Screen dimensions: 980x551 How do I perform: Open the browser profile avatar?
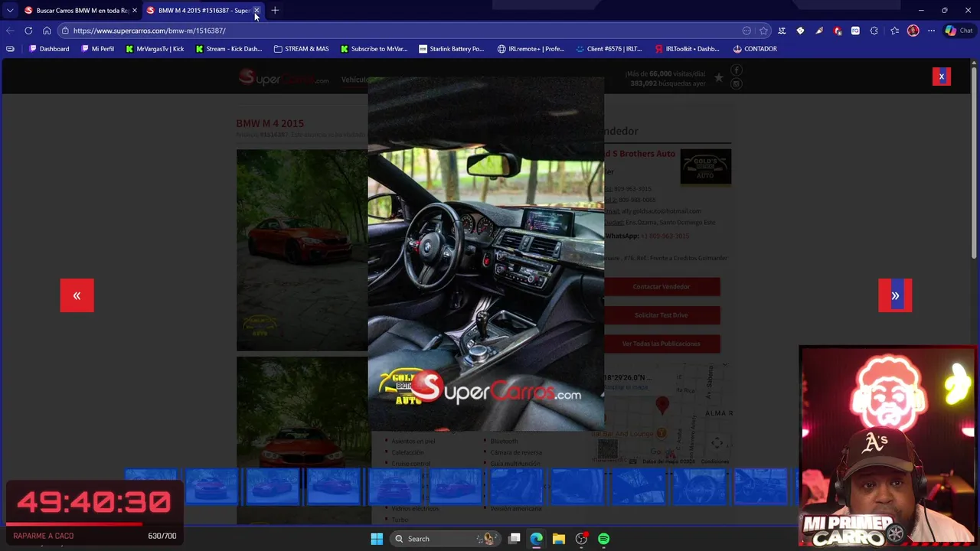913,31
